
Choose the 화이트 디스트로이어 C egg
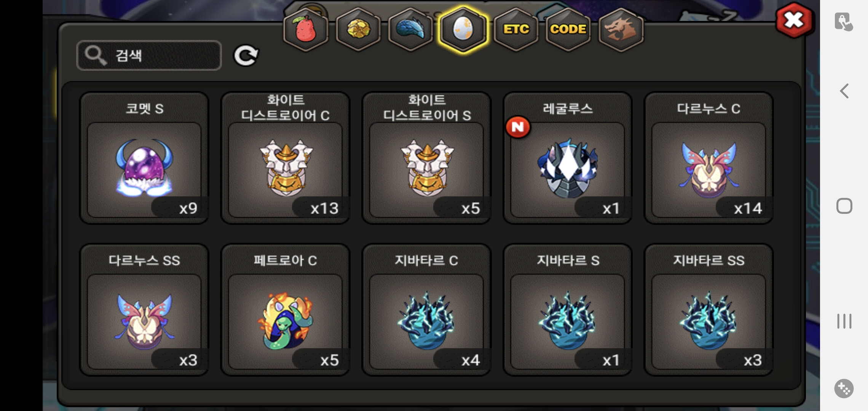(285, 158)
